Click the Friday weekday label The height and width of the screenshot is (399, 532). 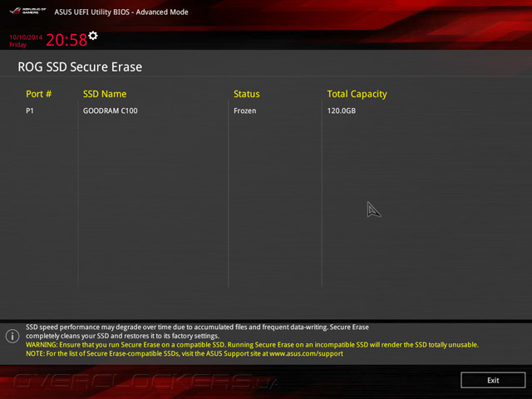pos(18,45)
